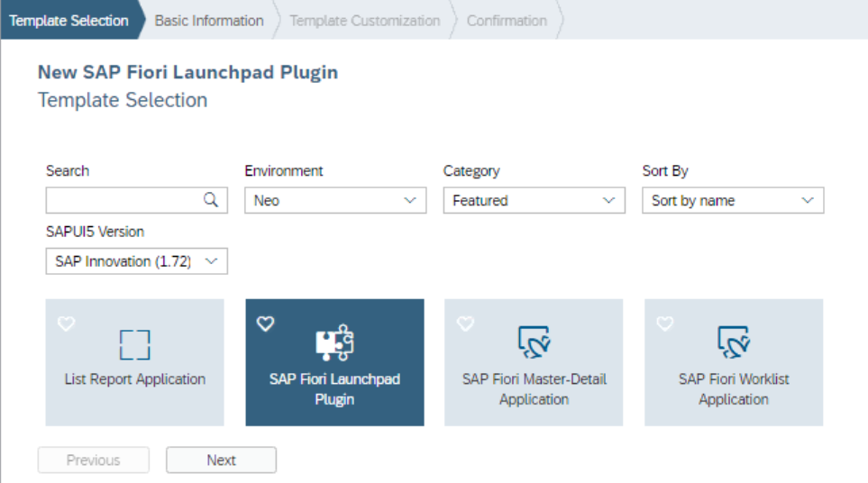The width and height of the screenshot is (868, 483).
Task: Go to the Template Selection wizard step
Action: pos(69,20)
